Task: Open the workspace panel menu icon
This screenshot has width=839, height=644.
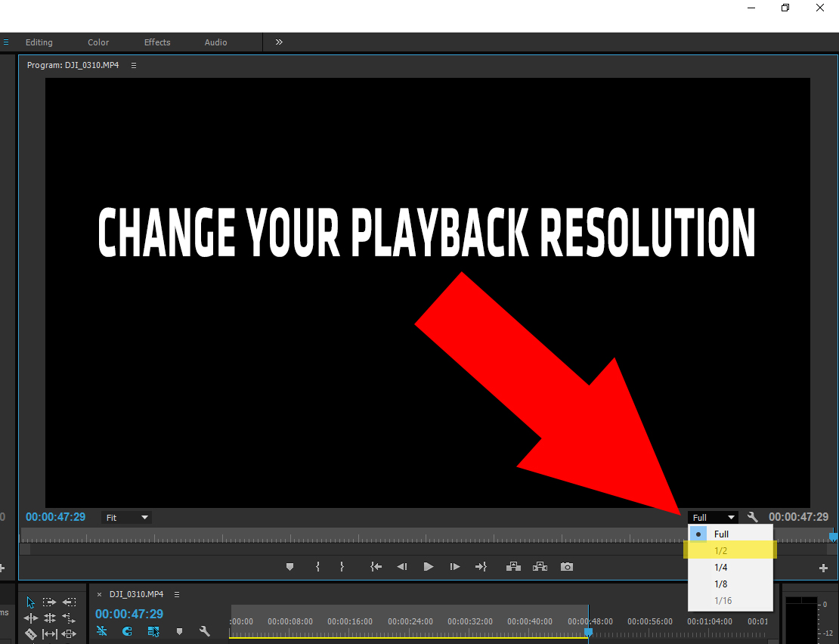Action: [x=6, y=42]
